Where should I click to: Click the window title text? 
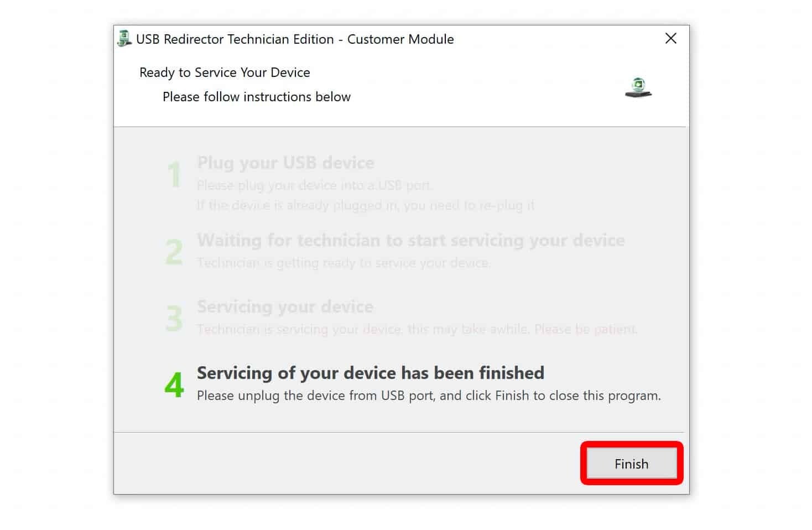(x=295, y=39)
